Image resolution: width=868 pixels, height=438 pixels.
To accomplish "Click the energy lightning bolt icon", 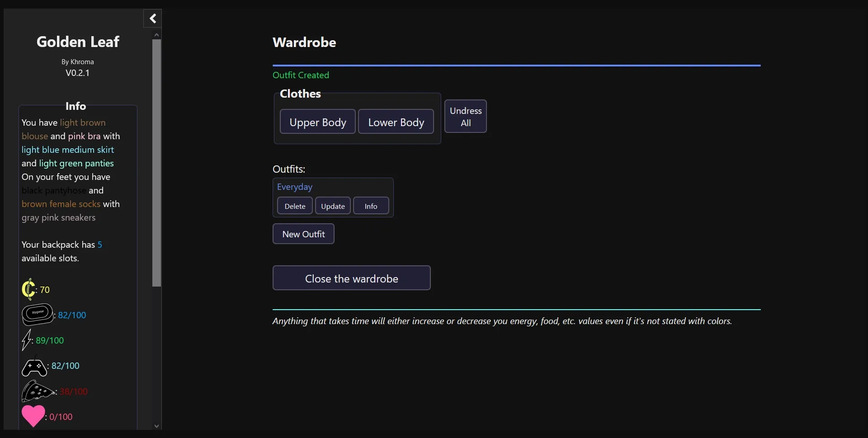I will coord(27,340).
